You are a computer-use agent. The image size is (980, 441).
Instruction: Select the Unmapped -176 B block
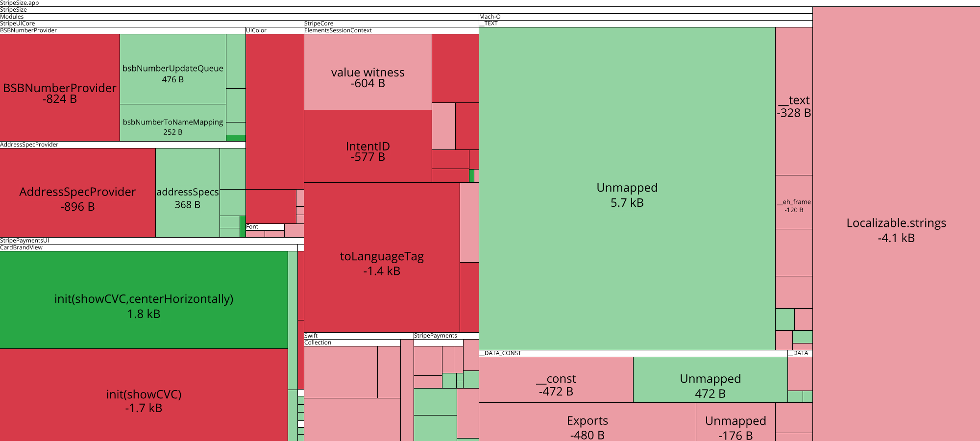[735, 422]
